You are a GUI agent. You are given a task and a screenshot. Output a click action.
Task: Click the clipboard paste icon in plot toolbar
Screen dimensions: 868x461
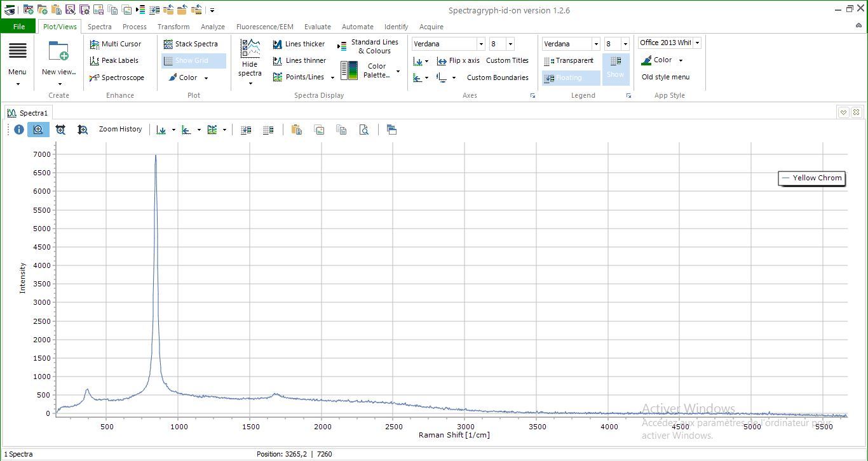(x=296, y=130)
